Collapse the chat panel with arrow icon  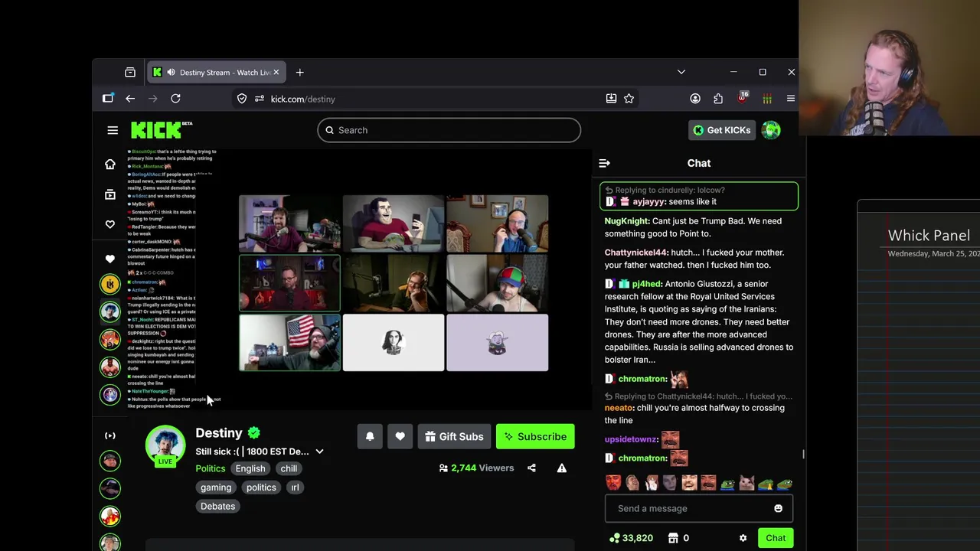pyautogui.click(x=604, y=163)
